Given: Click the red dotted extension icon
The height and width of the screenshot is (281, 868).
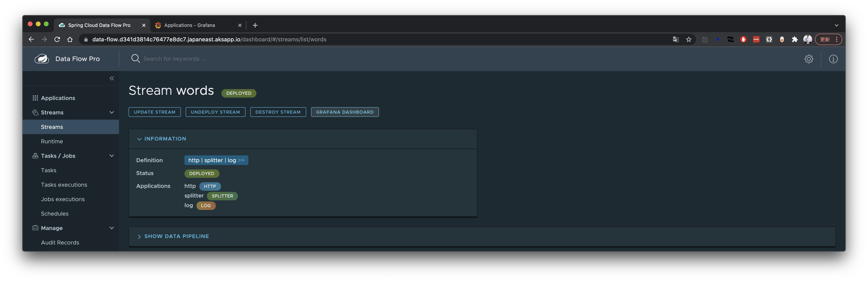Looking at the screenshot, I should pos(756,39).
